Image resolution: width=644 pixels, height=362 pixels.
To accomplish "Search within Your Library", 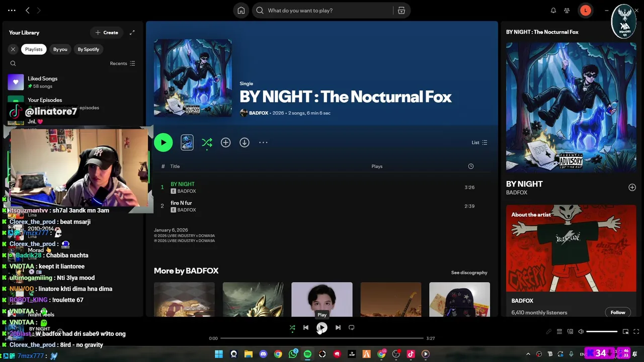I will [x=13, y=63].
